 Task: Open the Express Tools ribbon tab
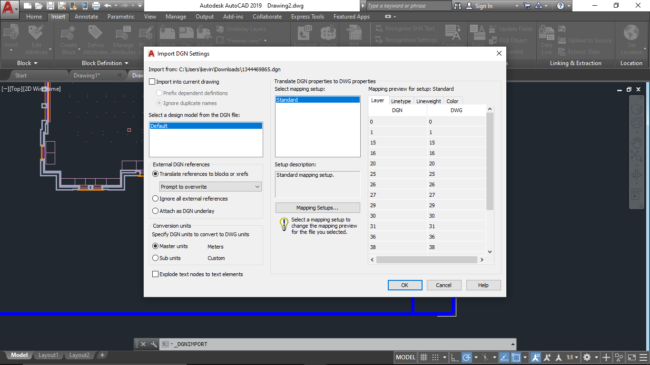click(307, 17)
